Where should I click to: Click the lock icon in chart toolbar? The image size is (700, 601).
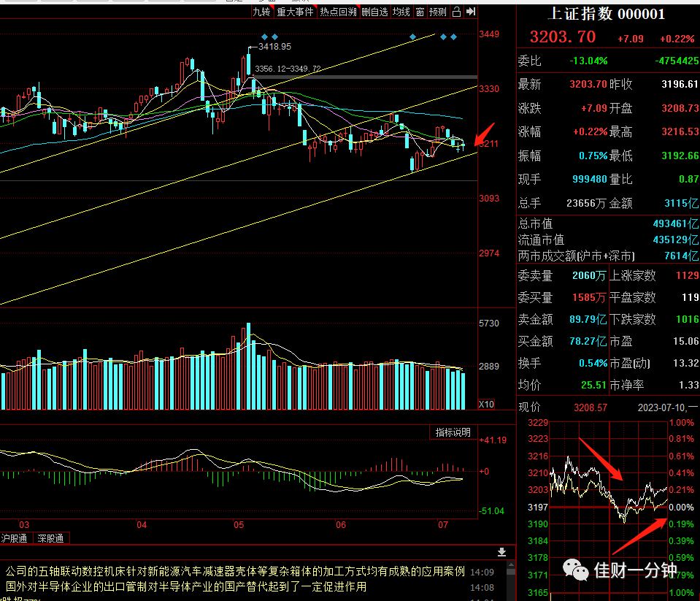coord(456,12)
